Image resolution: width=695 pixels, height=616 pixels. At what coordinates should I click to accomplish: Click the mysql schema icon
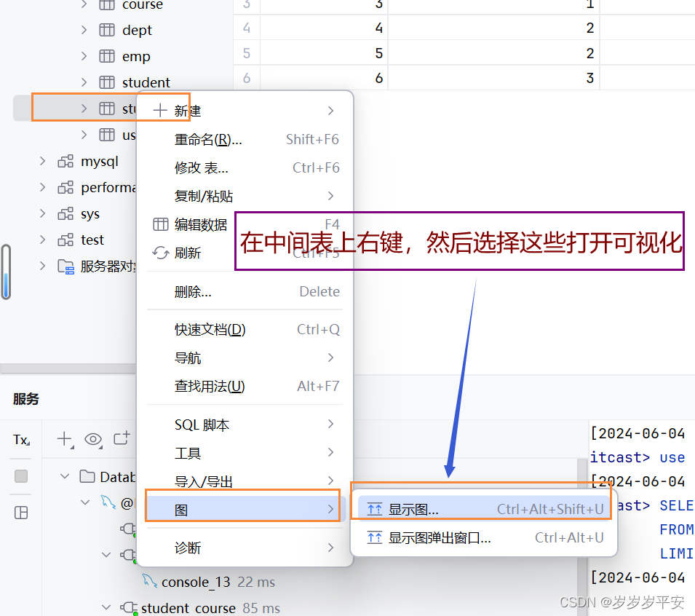pyautogui.click(x=65, y=161)
